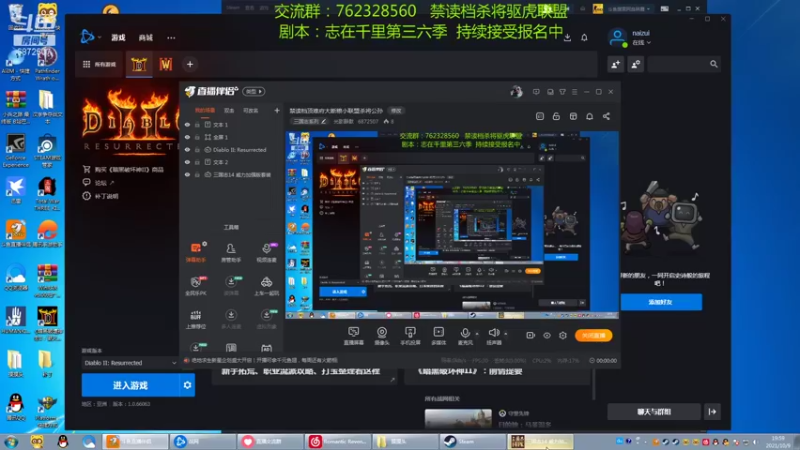
Task: Open the Diablo II shop link
Action: [123, 169]
